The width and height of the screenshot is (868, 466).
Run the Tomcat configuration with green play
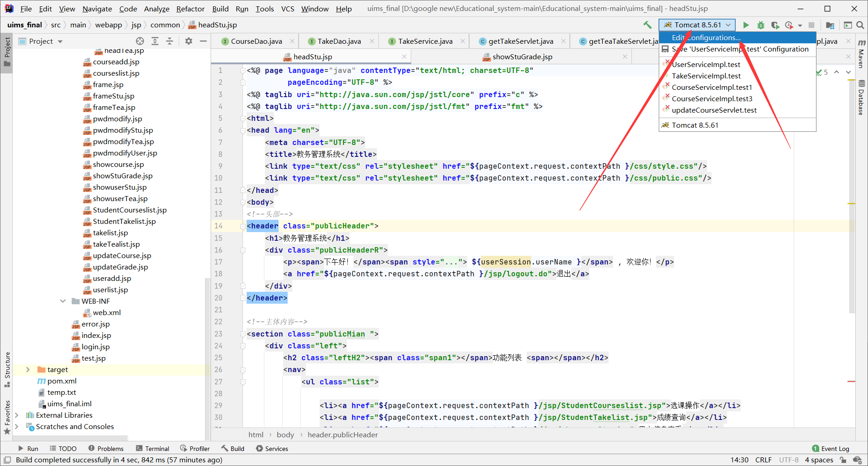pyautogui.click(x=746, y=25)
